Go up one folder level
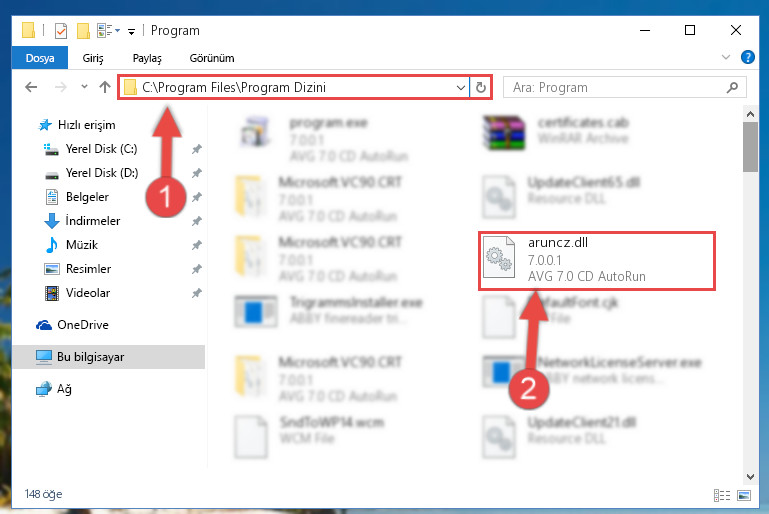769x514 pixels. [104, 87]
